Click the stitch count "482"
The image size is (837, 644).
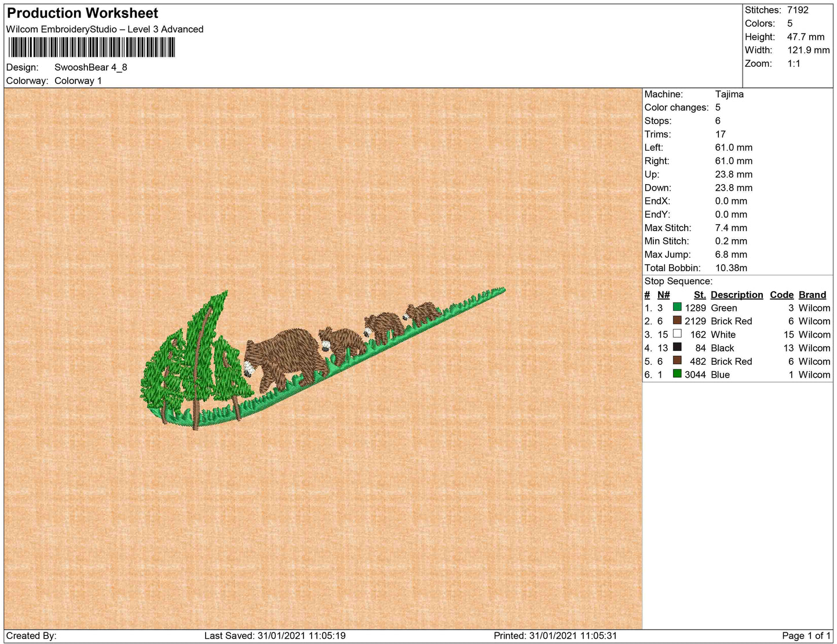[x=699, y=361]
